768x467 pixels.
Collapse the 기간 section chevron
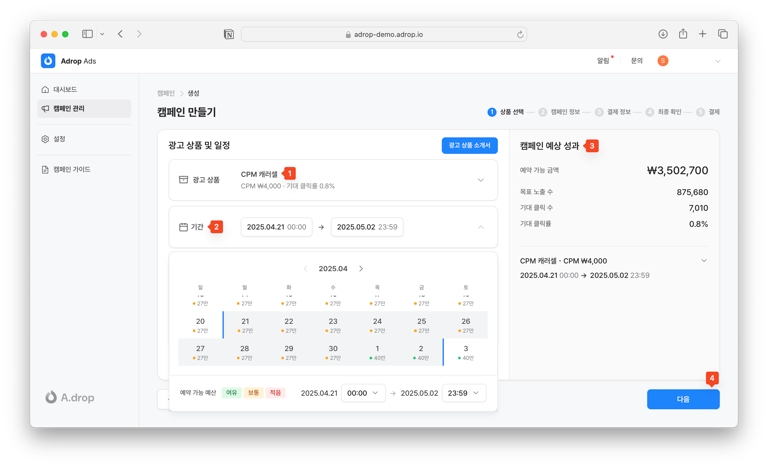(x=480, y=227)
